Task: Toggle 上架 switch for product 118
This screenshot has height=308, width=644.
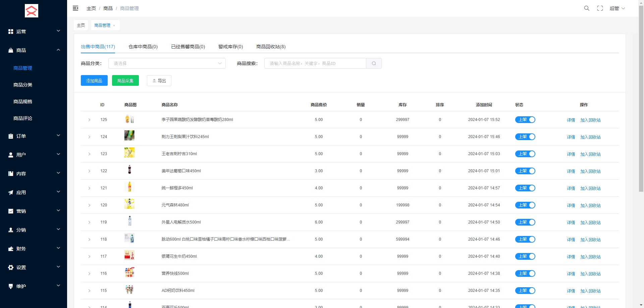Action: tap(525, 239)
